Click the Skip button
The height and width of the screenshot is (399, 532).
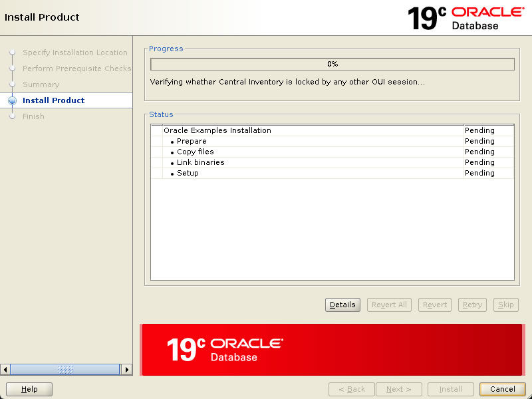coord(505,305)
